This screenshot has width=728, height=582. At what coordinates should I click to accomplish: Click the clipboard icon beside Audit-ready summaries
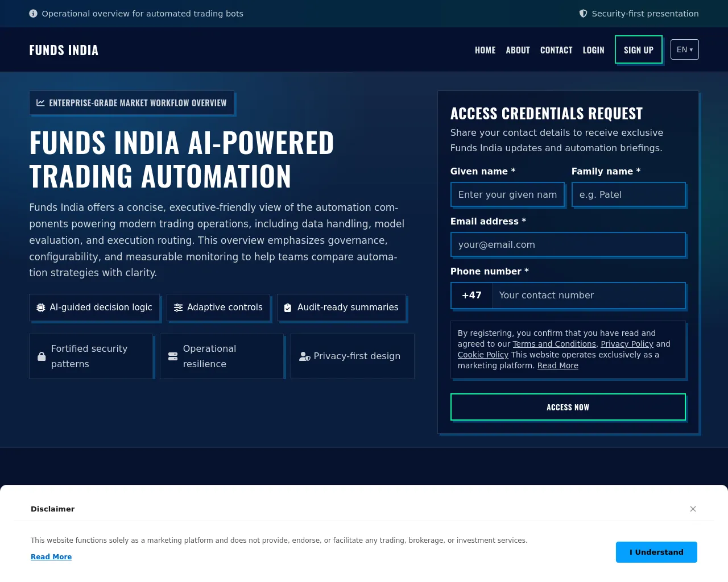tap(288, 307)
